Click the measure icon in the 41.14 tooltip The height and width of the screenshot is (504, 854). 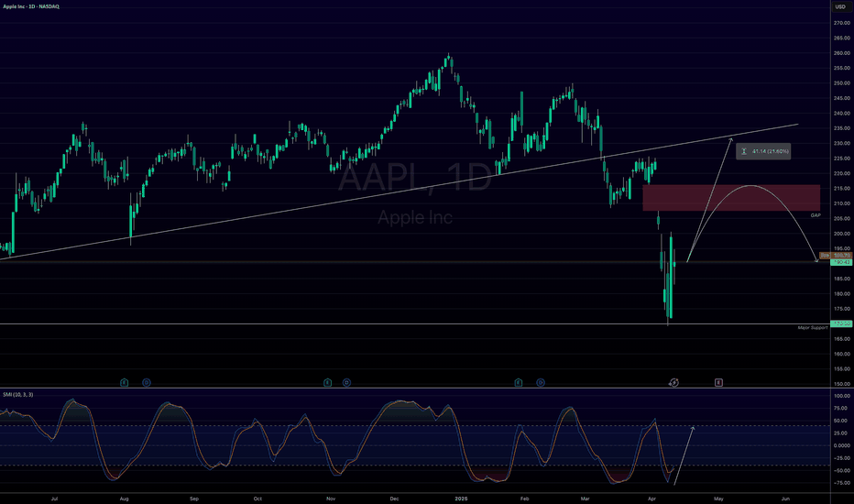[744, 151]
